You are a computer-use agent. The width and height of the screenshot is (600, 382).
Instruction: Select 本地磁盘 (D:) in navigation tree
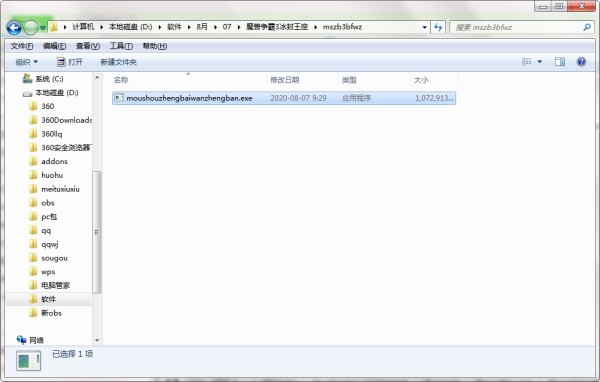[x=57, y=93]
